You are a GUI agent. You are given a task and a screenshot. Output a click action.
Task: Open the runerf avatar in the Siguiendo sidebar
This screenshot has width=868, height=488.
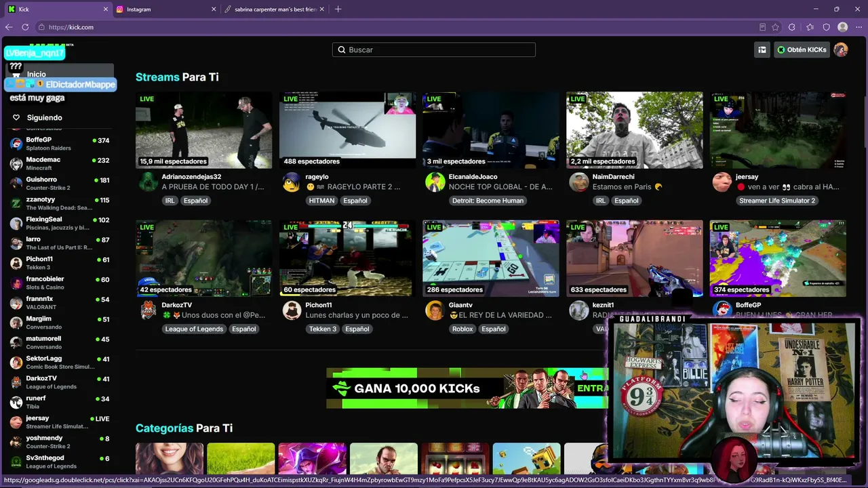pyautogui.click(x=16, y=402)
